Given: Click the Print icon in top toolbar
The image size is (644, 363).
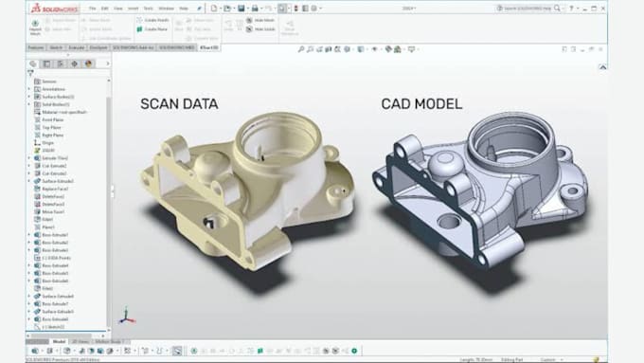Looking at the screenshot, I should tap(255, 9).
